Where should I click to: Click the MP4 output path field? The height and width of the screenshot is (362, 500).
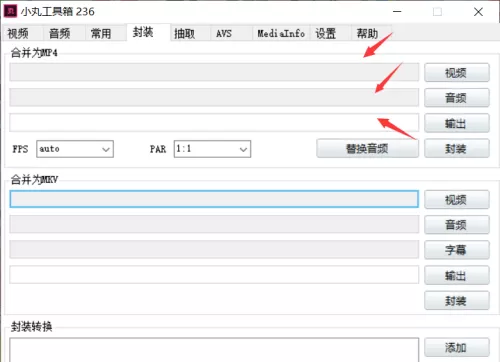[x=214, y=123]
